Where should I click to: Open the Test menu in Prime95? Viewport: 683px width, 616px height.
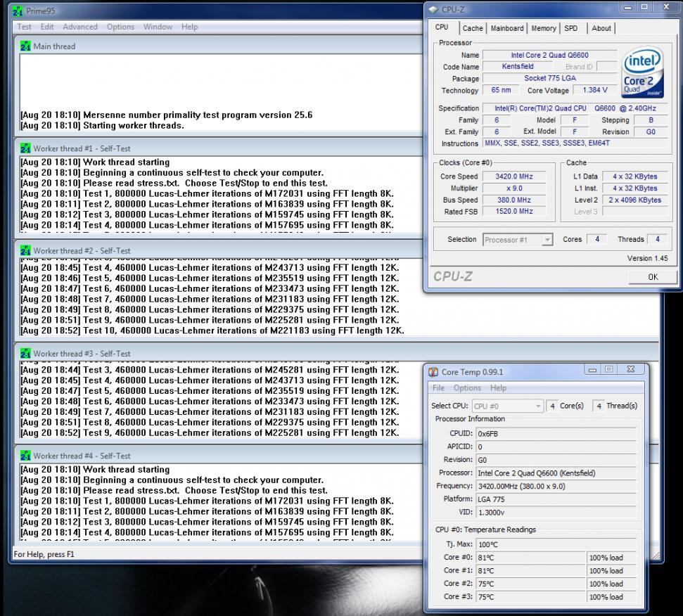click(24, 27)
